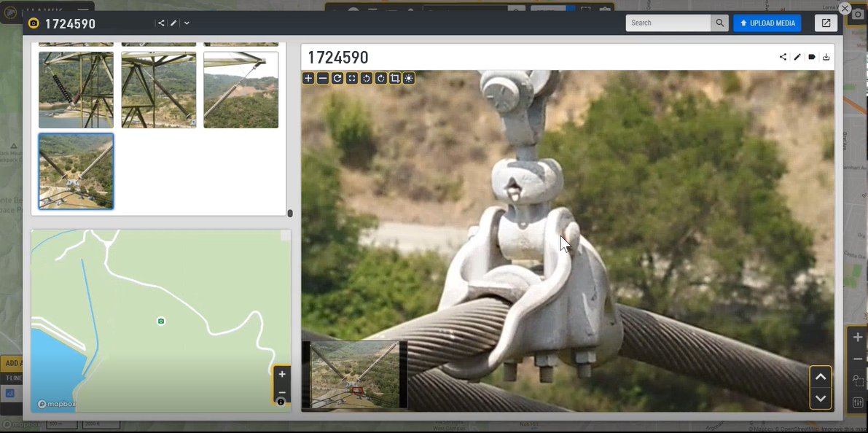This screenshot has height=433, width=868.
Task: Select the thumbnail showing black insulator string
Action: tap(76, 90)
